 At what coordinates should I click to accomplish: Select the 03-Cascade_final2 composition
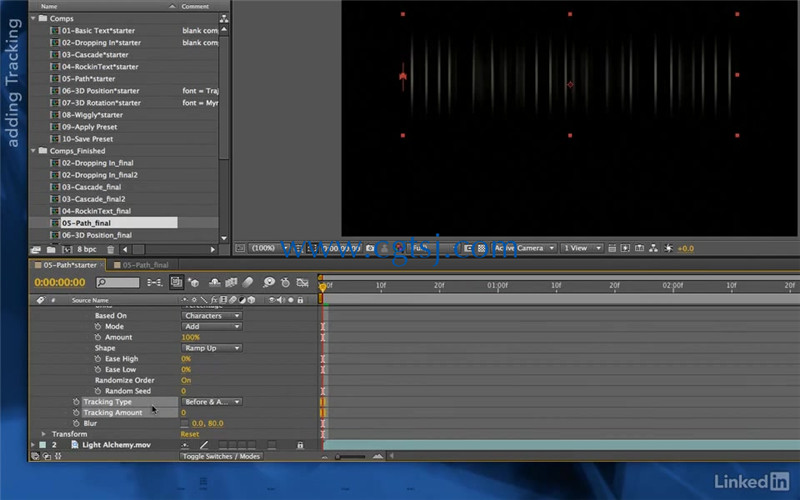93,199
